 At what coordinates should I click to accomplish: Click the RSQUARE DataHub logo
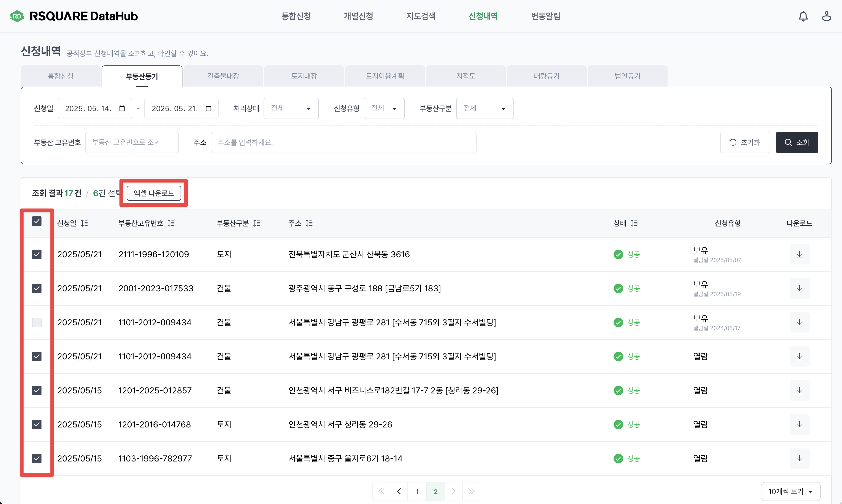click(74, 16)
